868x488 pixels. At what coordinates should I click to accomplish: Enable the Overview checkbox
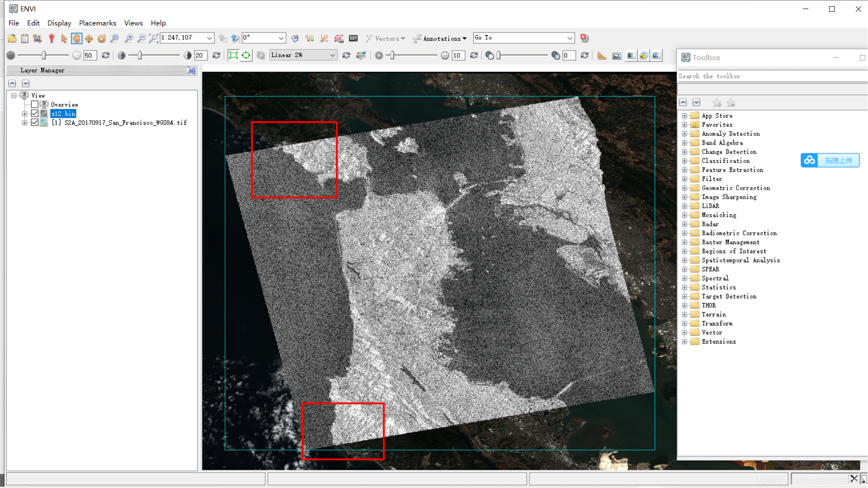pos(35,104)
